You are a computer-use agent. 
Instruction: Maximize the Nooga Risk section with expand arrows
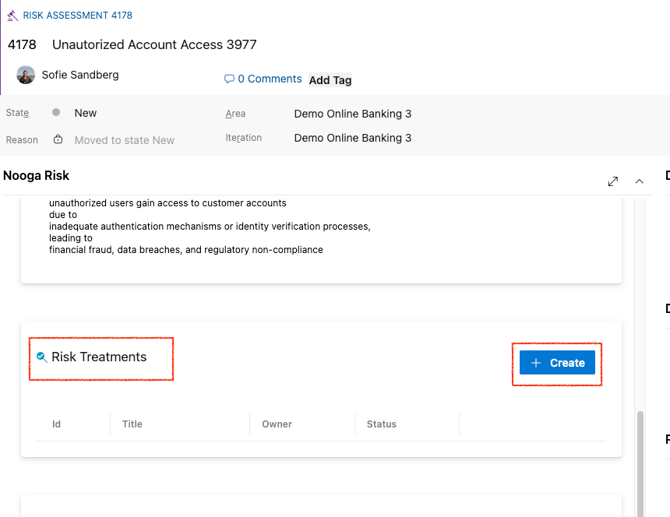tap(613, 181)
